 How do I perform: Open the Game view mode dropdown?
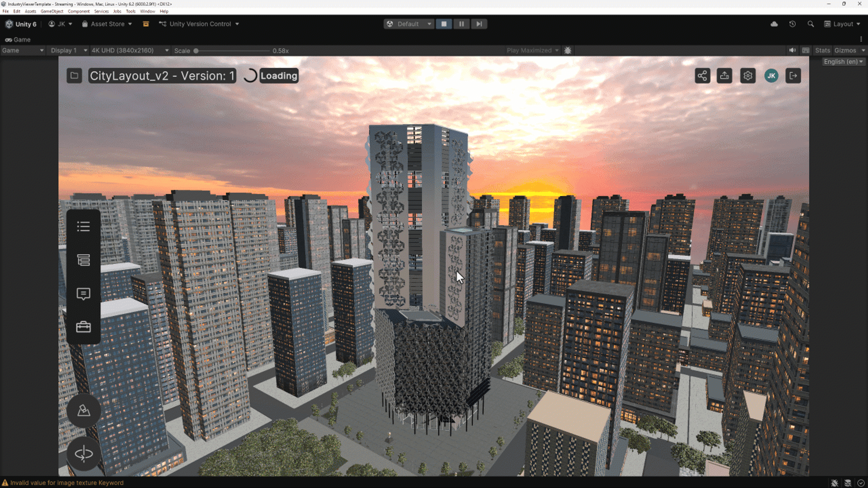23,50
